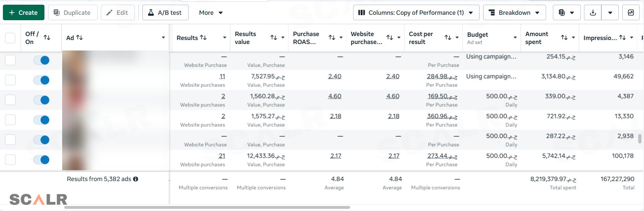Screen dimensions: 644x211
Task: Click the 360.96 cost per result value
Action: (x=442, y=116)
